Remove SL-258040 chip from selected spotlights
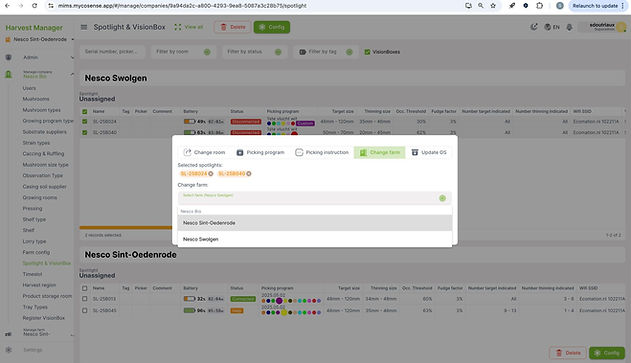This screenshot has width=631, height=363. tap(249, 173)
